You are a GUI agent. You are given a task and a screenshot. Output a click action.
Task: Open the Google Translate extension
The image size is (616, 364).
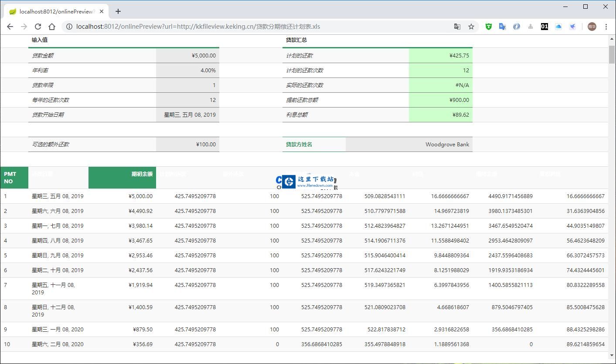(x=502, y=27)
